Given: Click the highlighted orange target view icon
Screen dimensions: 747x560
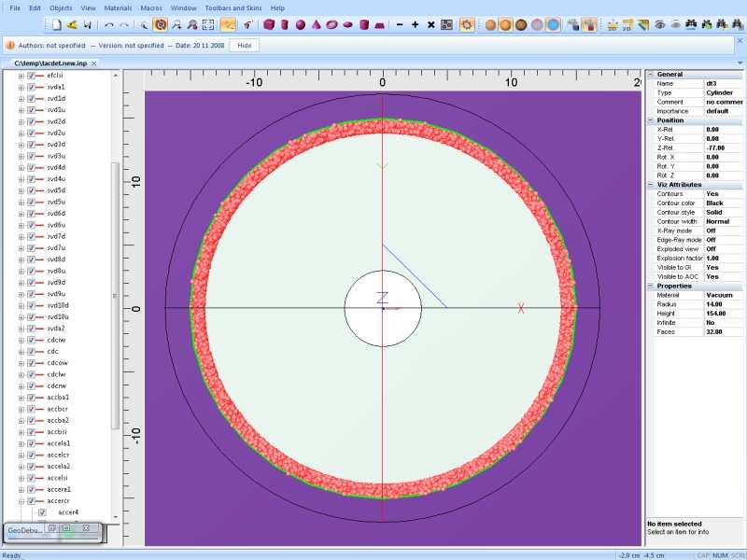Looking at the screenshot, I should (161, 25).
